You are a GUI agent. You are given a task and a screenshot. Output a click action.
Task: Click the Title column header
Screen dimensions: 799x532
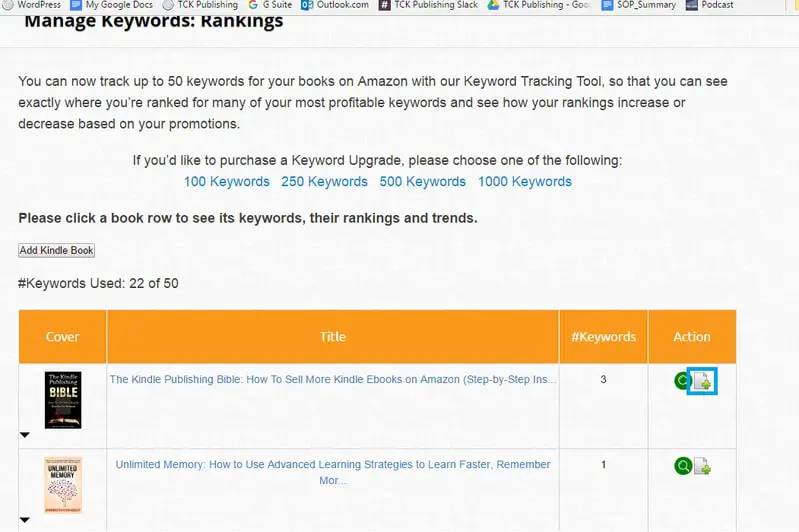[333, 337]
